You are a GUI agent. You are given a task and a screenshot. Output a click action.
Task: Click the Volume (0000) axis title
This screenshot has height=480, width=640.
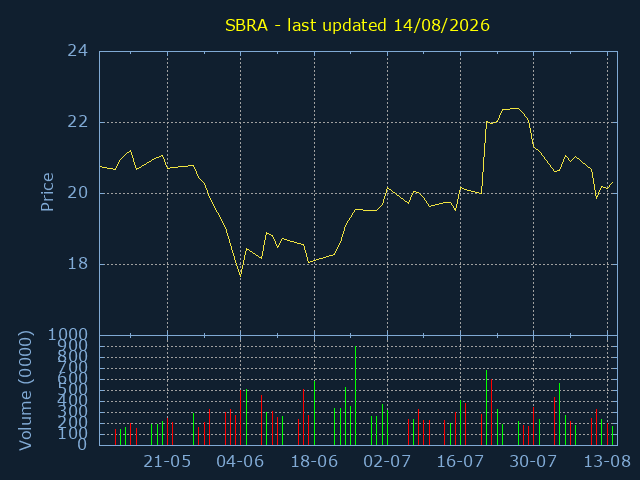click(25, 391)
